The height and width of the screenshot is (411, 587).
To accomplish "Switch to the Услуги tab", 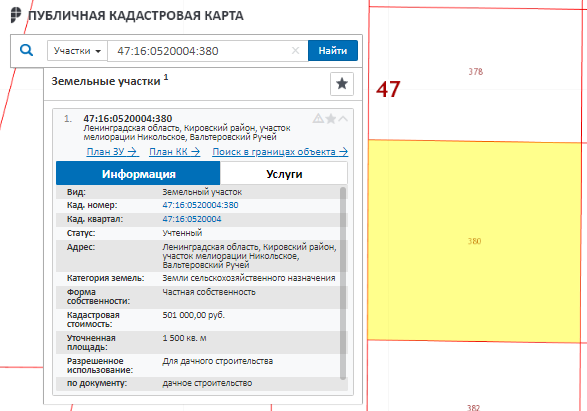I will pos(284,174).
